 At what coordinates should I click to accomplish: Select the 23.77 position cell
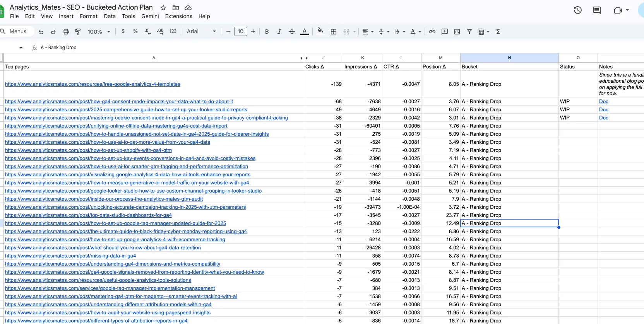coord(441,215)
